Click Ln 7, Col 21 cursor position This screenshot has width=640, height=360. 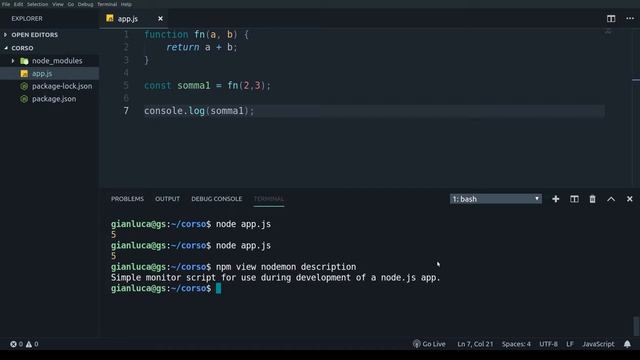475,344
